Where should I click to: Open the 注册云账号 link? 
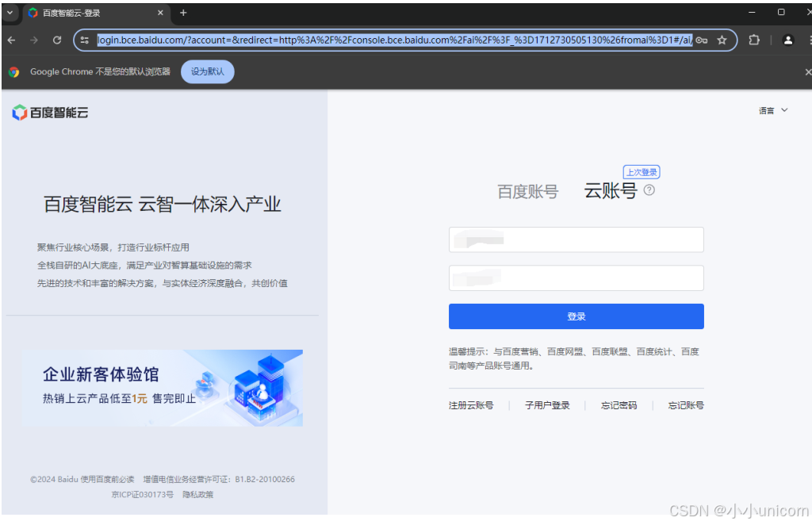pyautogui.click(x=471, y=405)
